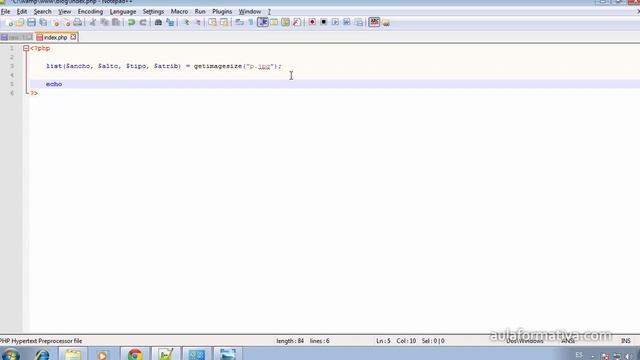Start macro recording with red dot
Screen dimensions: 640x360
tap(312, 22)
